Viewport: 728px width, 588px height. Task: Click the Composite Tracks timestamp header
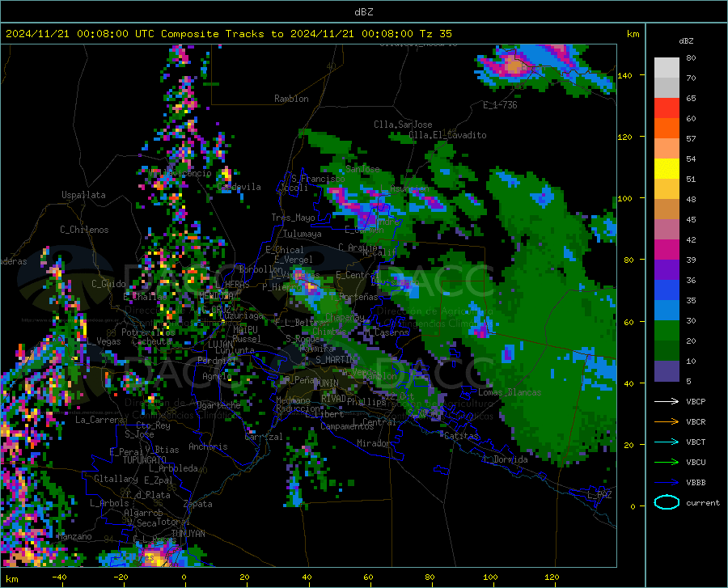228,34
